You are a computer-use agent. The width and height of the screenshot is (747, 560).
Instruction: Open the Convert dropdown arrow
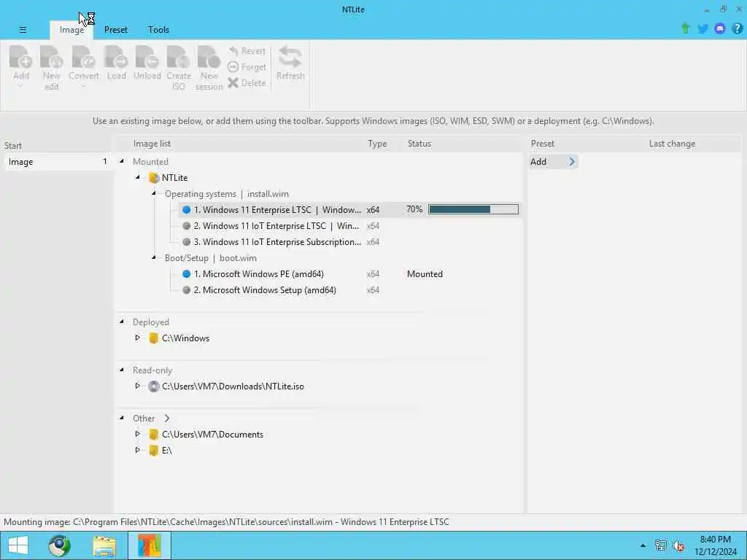(x=83, y=86)
